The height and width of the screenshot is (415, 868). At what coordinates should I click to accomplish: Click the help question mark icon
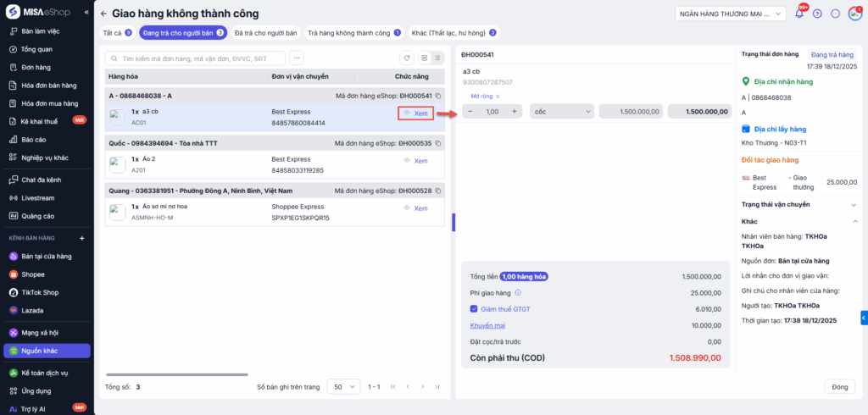pyautogui.click(x=817, y=14)
